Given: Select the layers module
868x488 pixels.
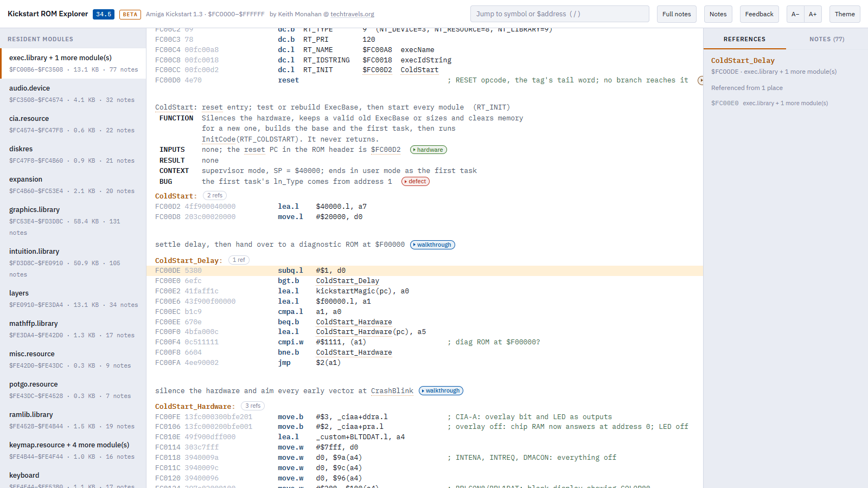Looking at the screenshot, I should pyautogui.click(x=73, y=299).
